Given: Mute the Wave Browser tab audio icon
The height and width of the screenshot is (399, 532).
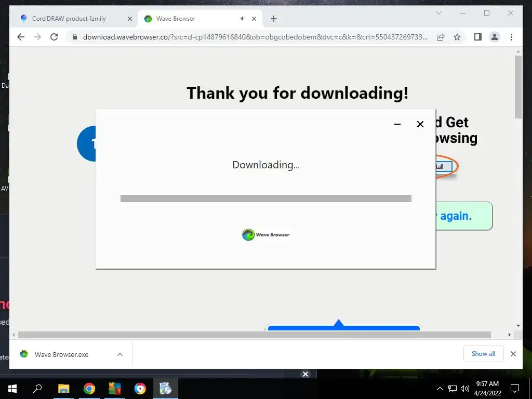Looking at the screenshot, I should 243,19.
